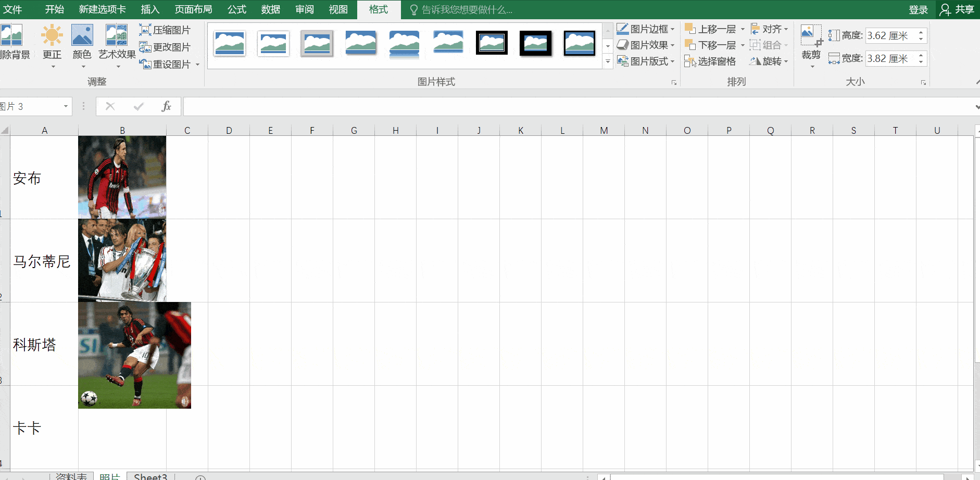The height and width of the screenshot is (480, 980).
Task: Switch to the Insert (插入) ribbon tab
Action: 150,9
